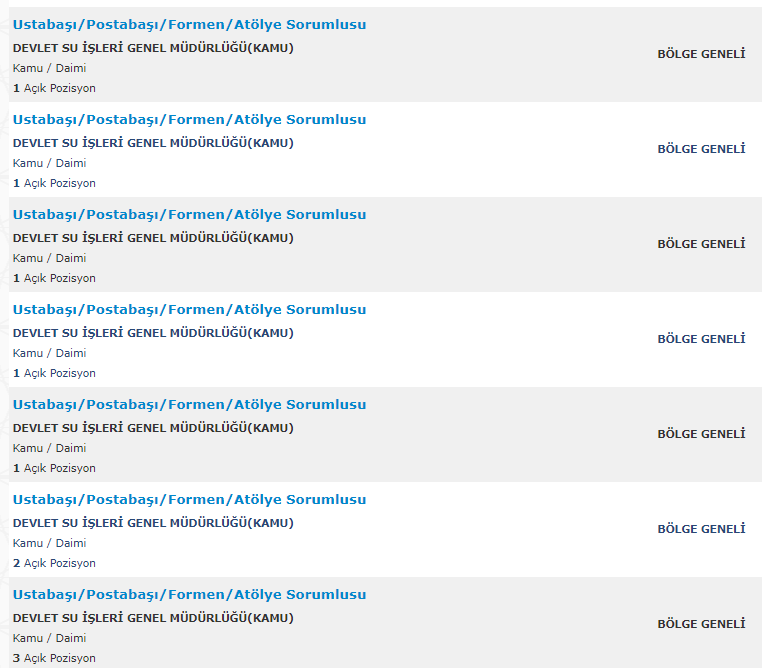Click BÖLGE GENELİ in the third listing

[x=701, y=244]
